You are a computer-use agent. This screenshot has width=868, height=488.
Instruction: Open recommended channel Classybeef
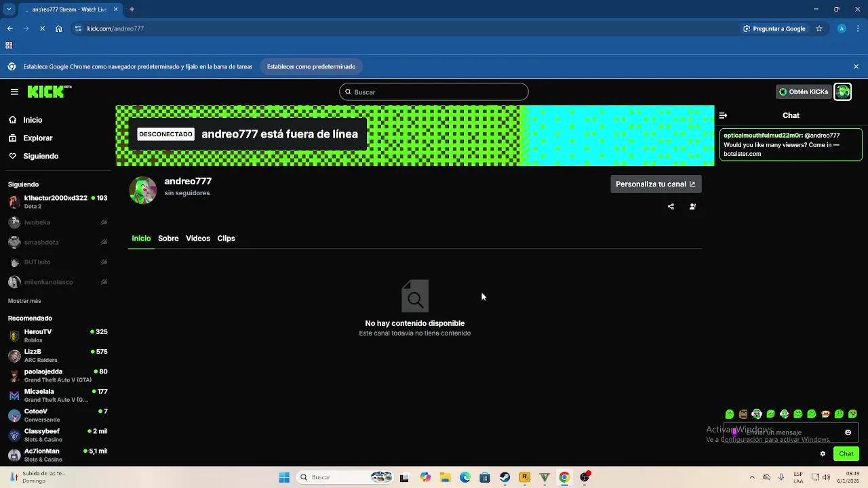tap(58, 435)
